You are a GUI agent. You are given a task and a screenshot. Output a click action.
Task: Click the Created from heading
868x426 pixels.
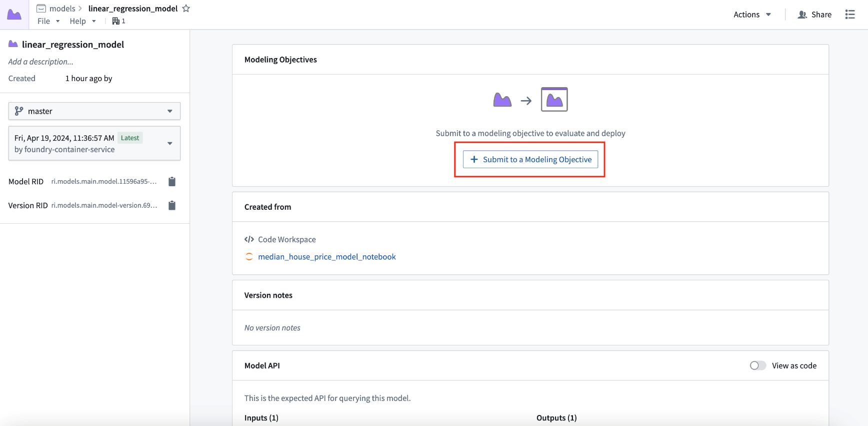click(x=267, y=207)
